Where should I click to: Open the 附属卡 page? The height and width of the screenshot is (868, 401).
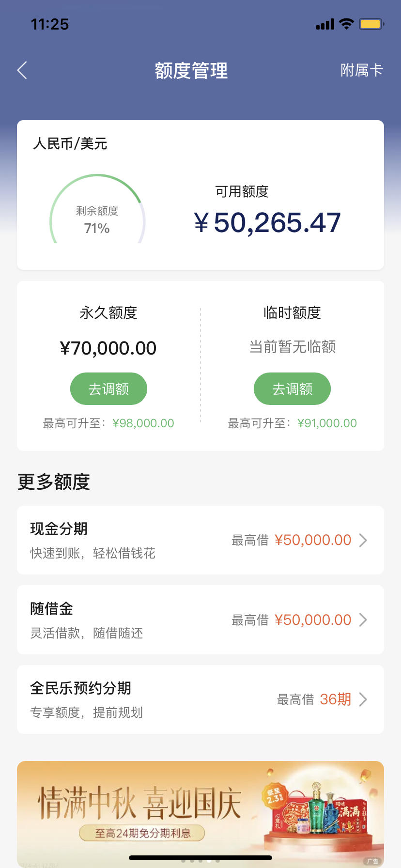(x=361, y=71)
